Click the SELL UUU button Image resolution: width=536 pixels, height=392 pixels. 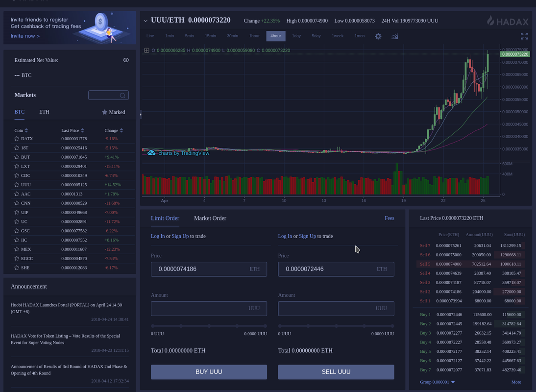[x=336, y=372]
